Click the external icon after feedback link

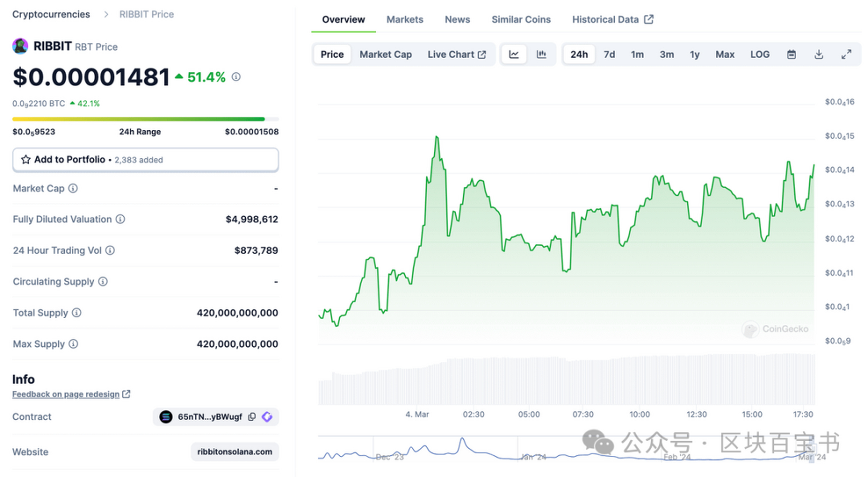pyautogui.click(x=126, y=394)
